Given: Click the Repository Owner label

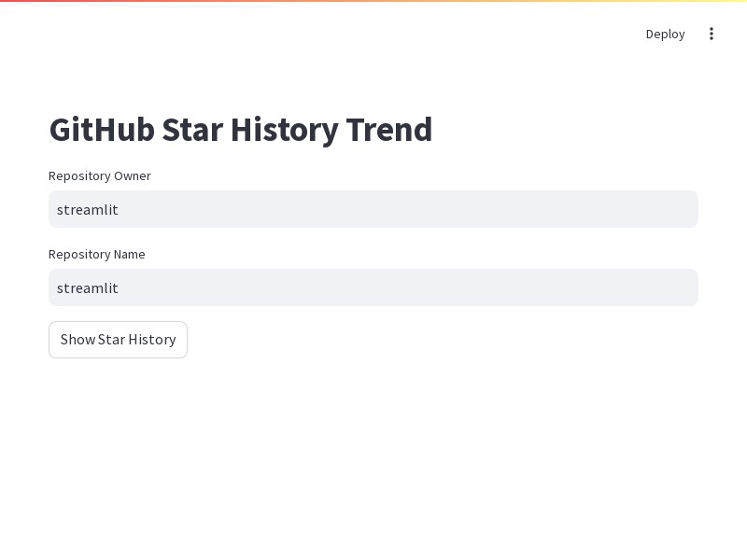Looking at the screenshot, I should point(100,175).
